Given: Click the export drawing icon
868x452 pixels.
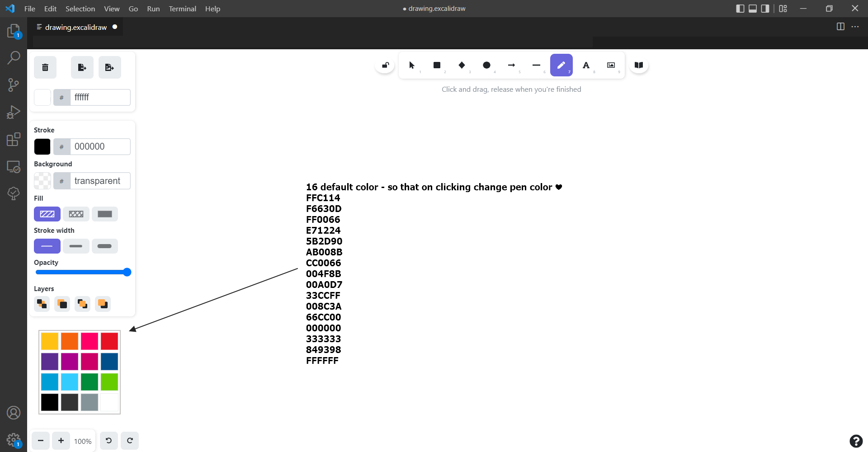Looking at the screenshot, I should tap(82, 67).
